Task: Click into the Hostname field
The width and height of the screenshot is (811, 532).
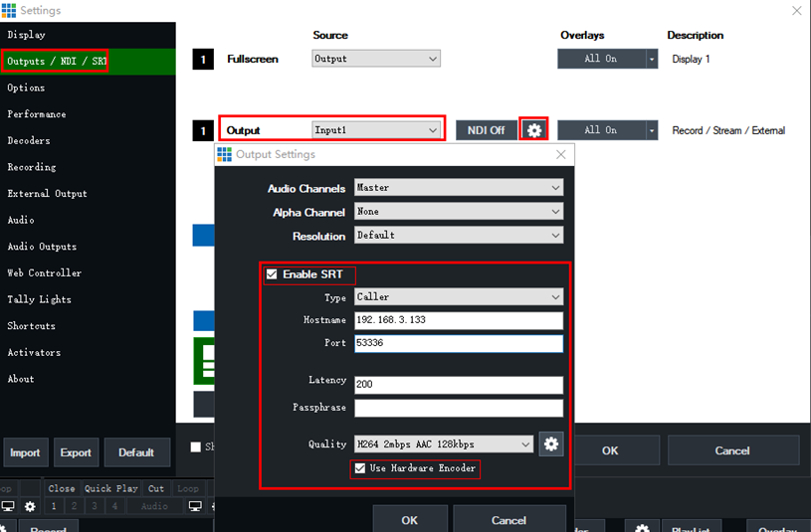Action: coord(459,321)
